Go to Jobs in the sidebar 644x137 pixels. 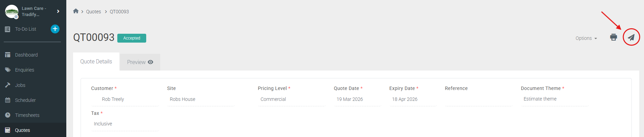(x=20, y=85)
